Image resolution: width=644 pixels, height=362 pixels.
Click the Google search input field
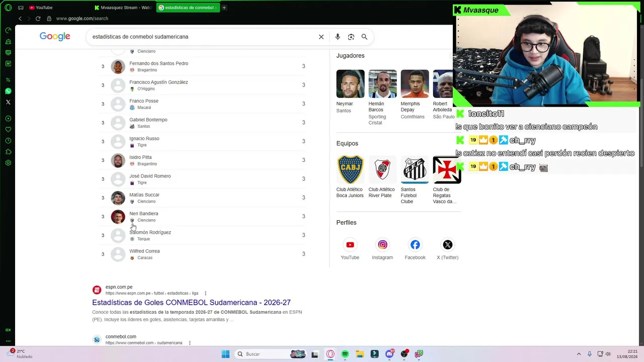[x=201, y=37]
